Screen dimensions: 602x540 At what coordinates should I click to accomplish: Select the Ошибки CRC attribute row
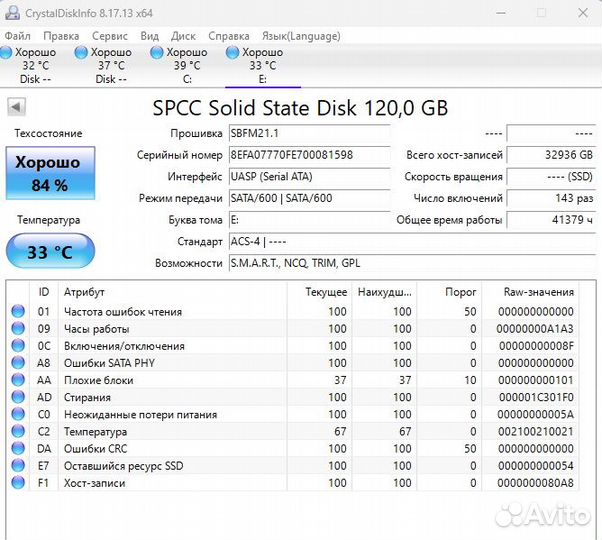coord(293,448)
